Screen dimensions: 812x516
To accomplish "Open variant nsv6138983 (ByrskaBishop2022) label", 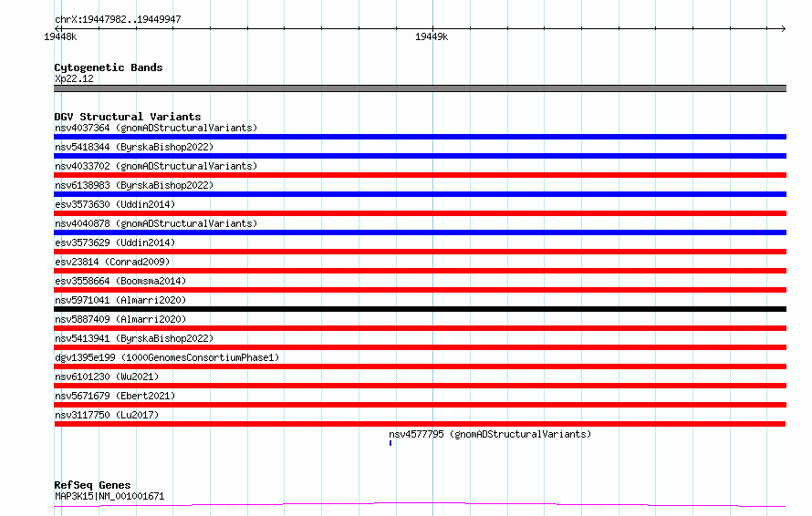I will [x=134, y=185].
